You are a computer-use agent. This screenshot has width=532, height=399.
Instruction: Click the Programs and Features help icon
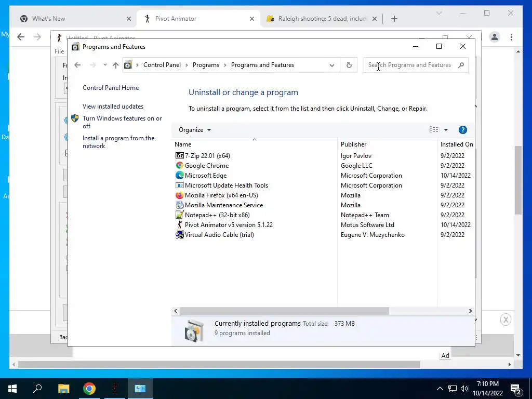pyautogui.click(x=462, y=129)
